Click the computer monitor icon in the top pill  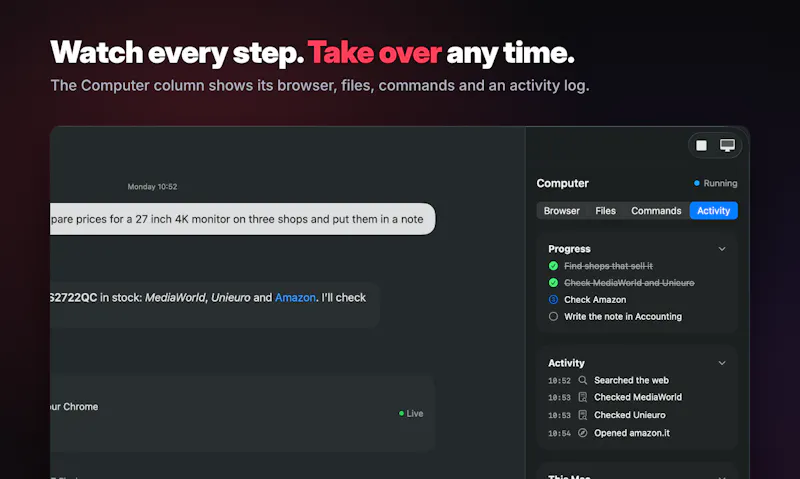(727, 145)
